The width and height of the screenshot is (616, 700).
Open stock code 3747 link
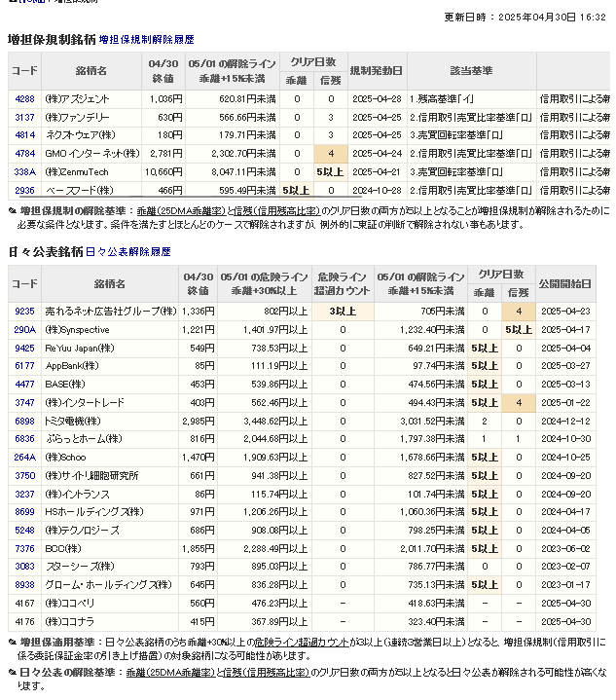[24, 403]
